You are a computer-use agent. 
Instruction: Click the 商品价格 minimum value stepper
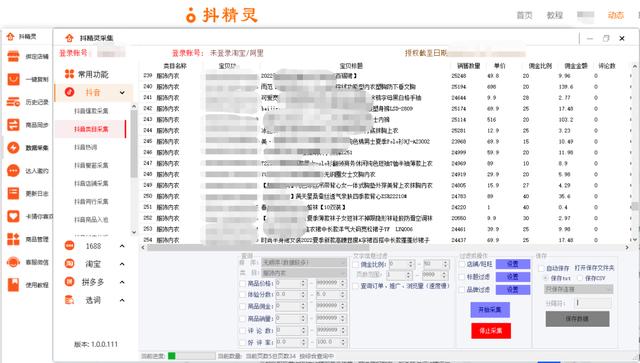pyautogui.click(x=303, y=283)
